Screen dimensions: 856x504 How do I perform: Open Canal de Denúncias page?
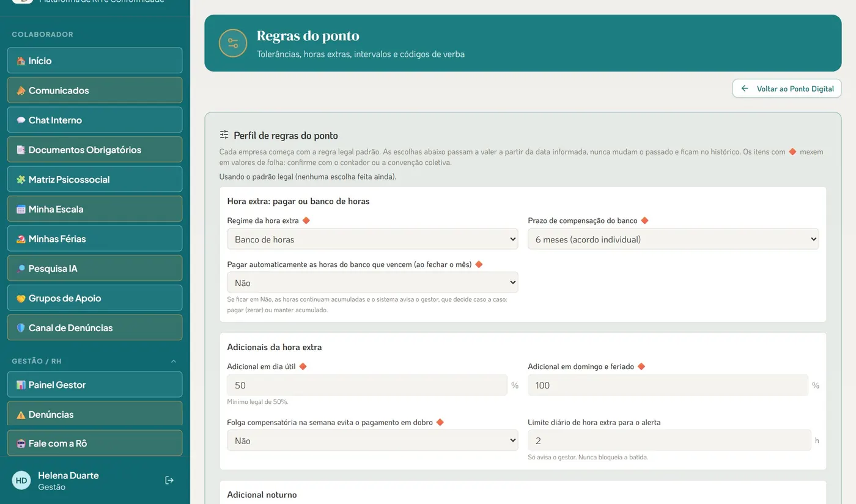[x=95, y=327]
